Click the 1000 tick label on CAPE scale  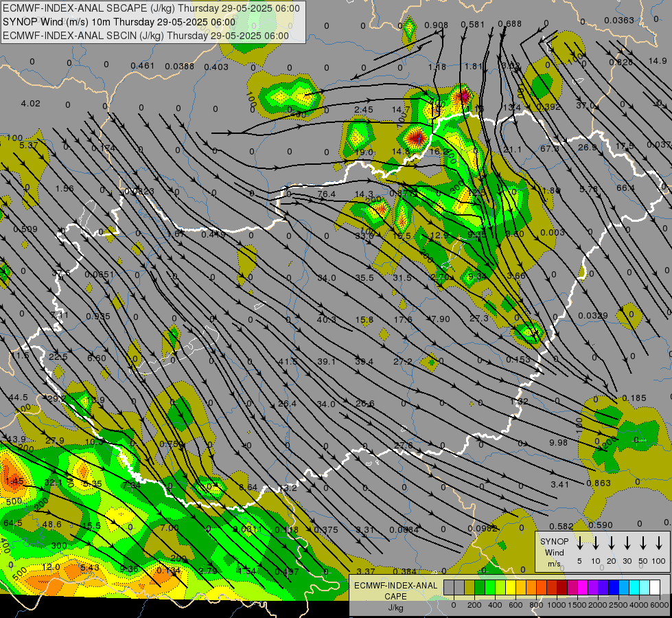pos(556,605)
